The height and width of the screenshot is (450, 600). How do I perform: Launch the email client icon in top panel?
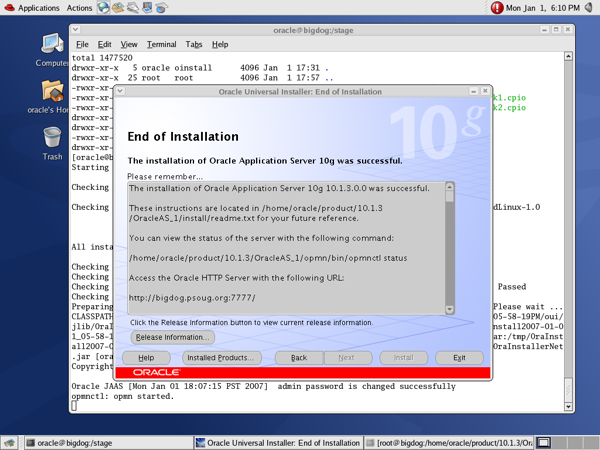pyautogui.click(x=118, y=7)
